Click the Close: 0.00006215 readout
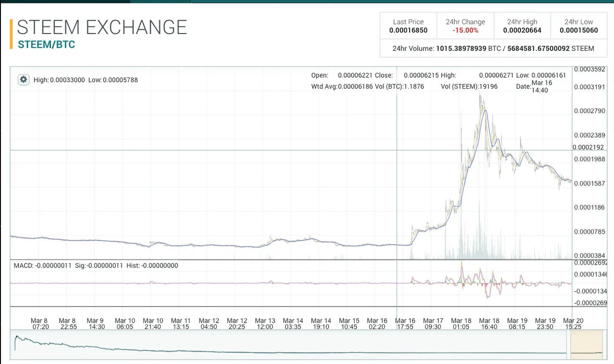The image size is (614, 364). tap(407, 75)
